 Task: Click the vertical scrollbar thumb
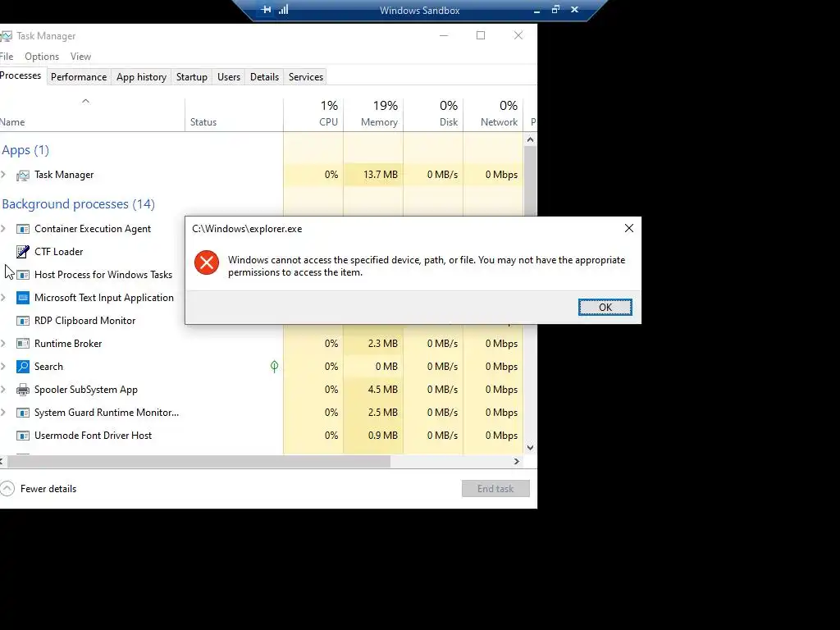[x=530, y=180]
